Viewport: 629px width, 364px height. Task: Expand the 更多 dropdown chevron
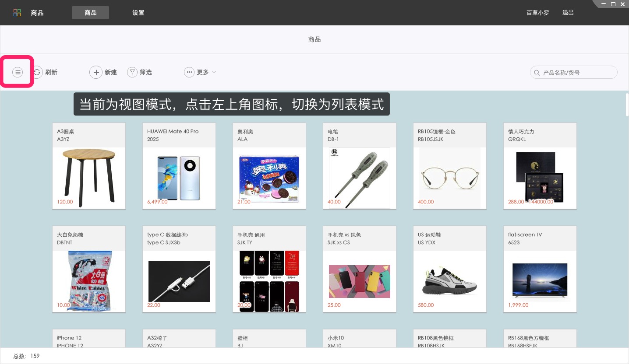214,72
